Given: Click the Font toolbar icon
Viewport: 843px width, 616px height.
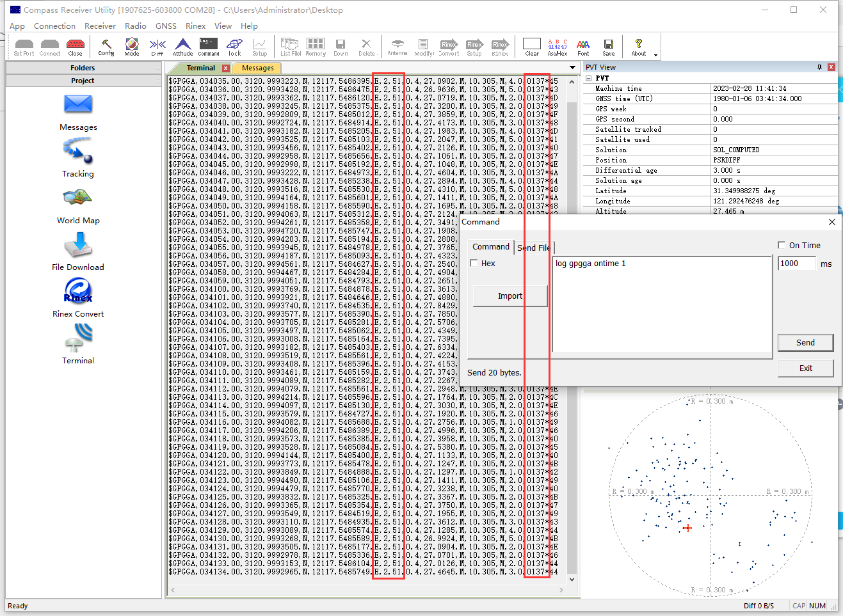Looking at the screenshot, I should (583, 47).
